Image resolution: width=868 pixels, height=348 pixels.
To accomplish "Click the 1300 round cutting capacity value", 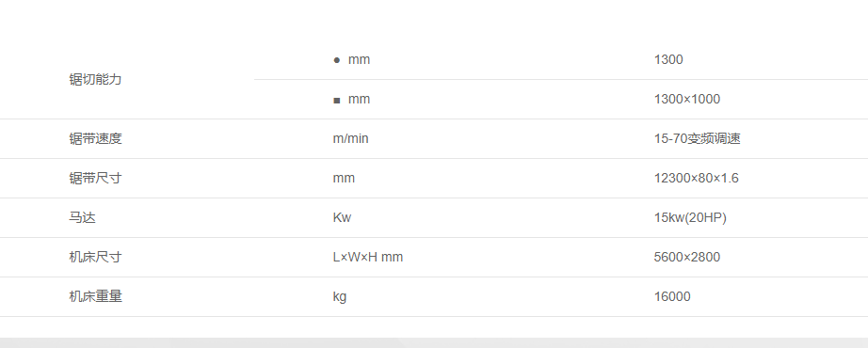I will (668, 60).
